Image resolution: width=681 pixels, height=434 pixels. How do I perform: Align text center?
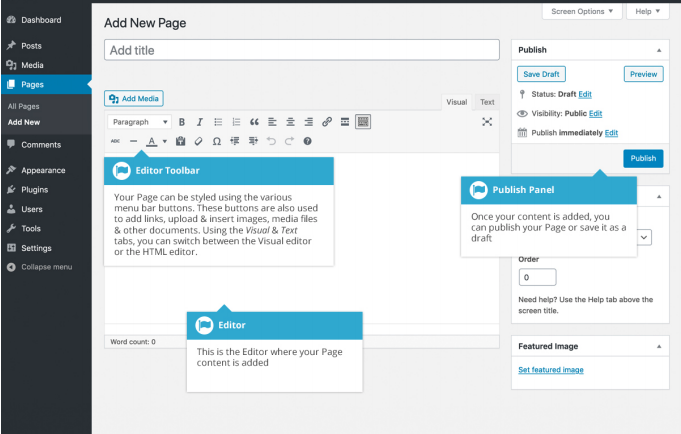(291, 122)
